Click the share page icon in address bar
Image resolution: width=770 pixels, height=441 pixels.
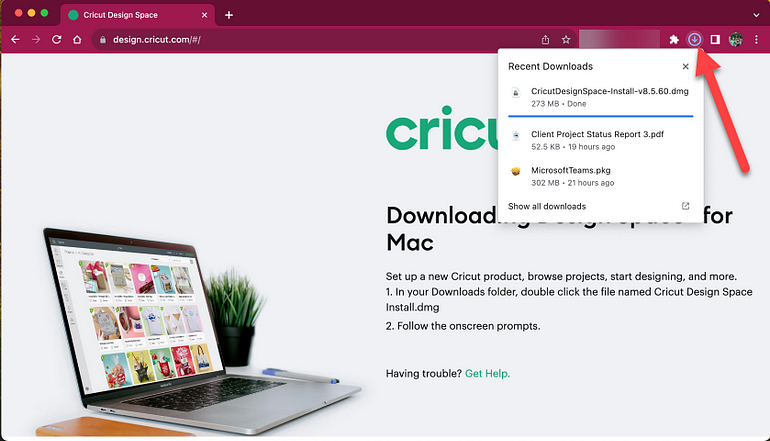click(x=545, y=39)
